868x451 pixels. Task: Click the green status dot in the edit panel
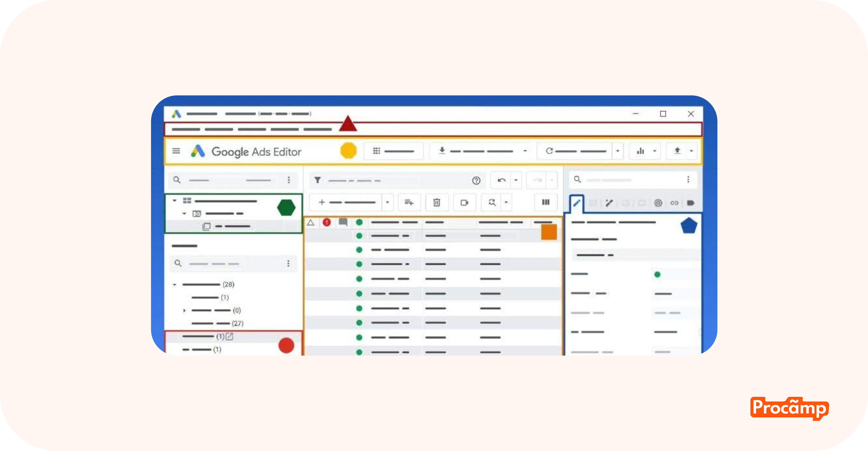[657, 275]
